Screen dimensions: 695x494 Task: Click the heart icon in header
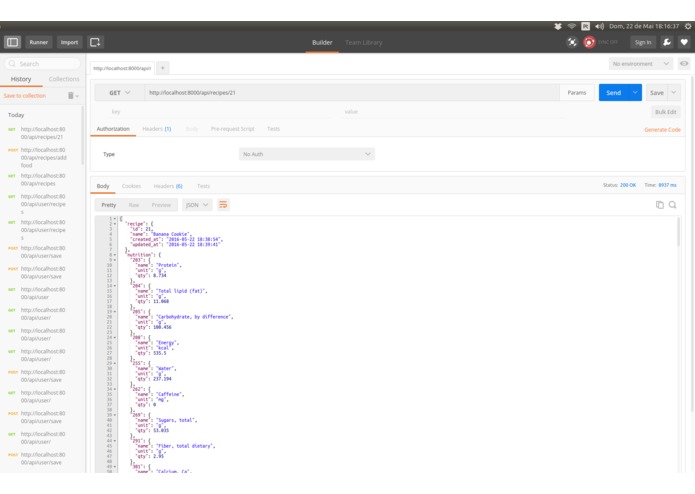pos(684,42)
